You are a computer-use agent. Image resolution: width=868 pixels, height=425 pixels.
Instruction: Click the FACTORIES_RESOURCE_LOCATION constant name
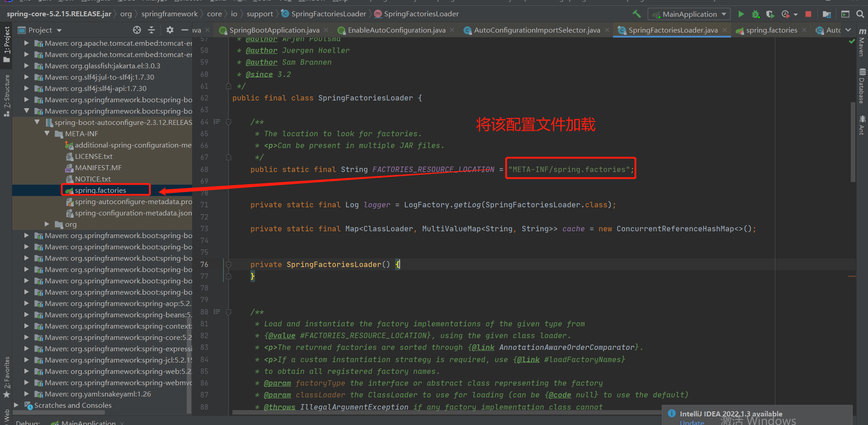433,169
